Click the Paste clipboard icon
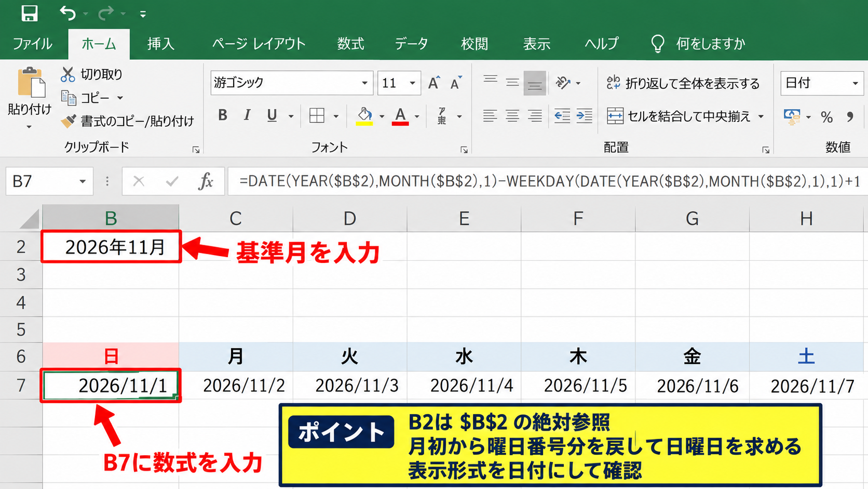Viewport: 868px width, 489px height. [31, 83]
